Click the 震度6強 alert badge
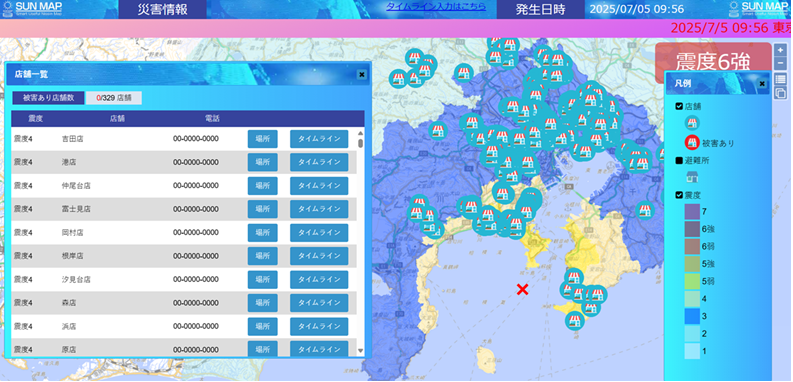This screenshot has height=382, width=793. [713, 61]
